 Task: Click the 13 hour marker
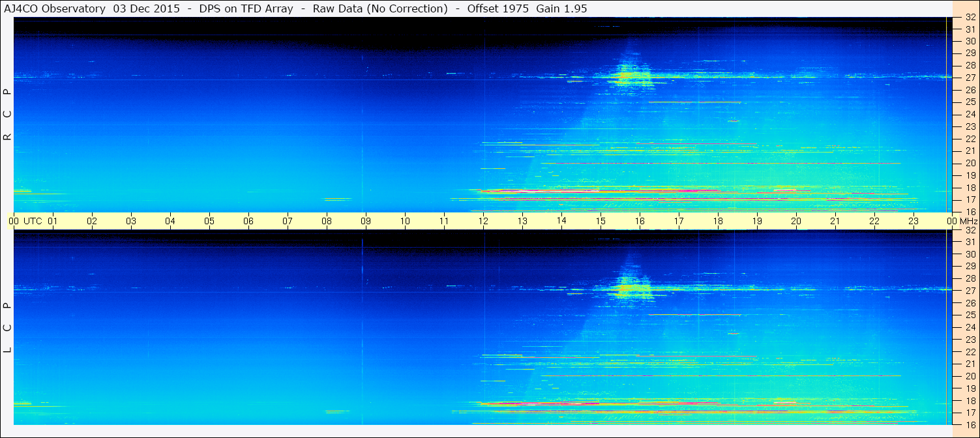(522, 221)
